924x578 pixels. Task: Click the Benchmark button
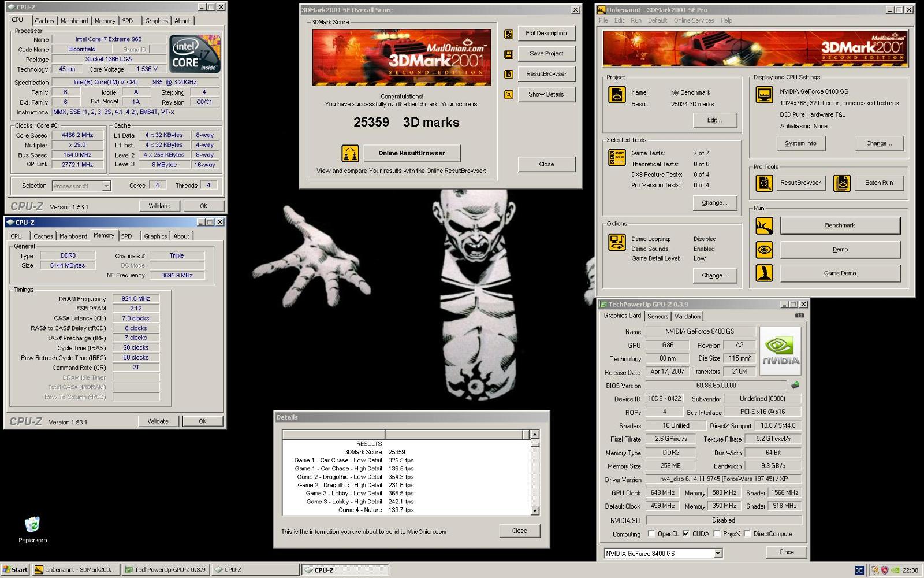[x=840, y=225]
